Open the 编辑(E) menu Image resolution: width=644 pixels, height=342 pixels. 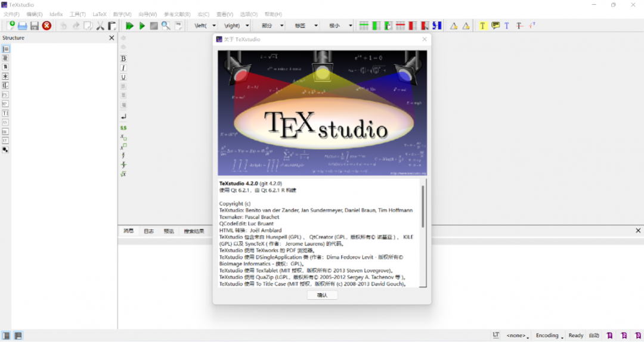[35, 14]
